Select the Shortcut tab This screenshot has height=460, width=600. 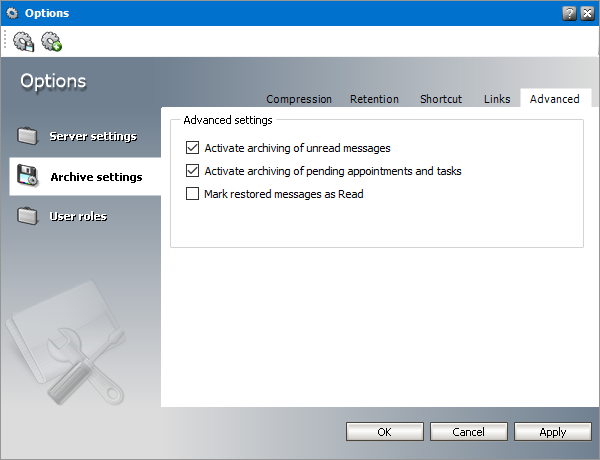click(441, 99)
